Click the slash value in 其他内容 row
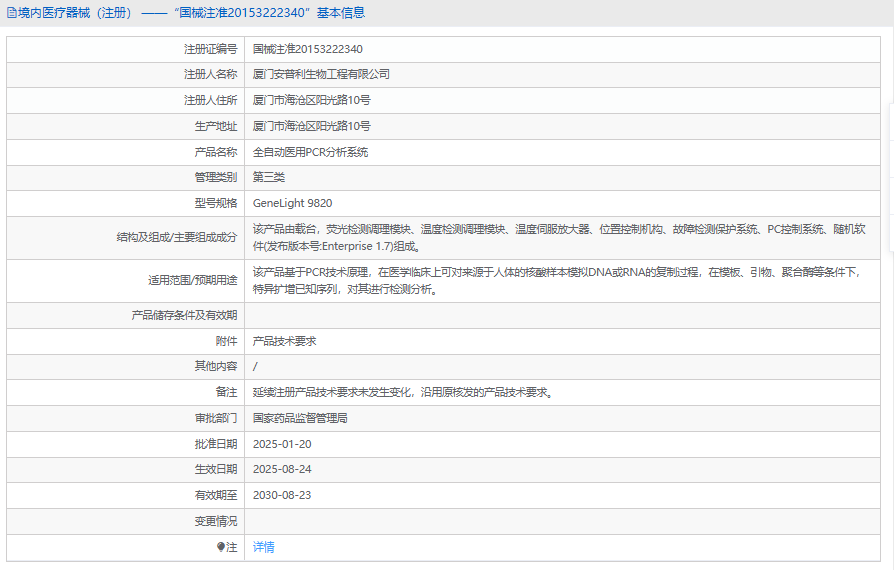Screen dimensions: 894x570 [255, 367]
